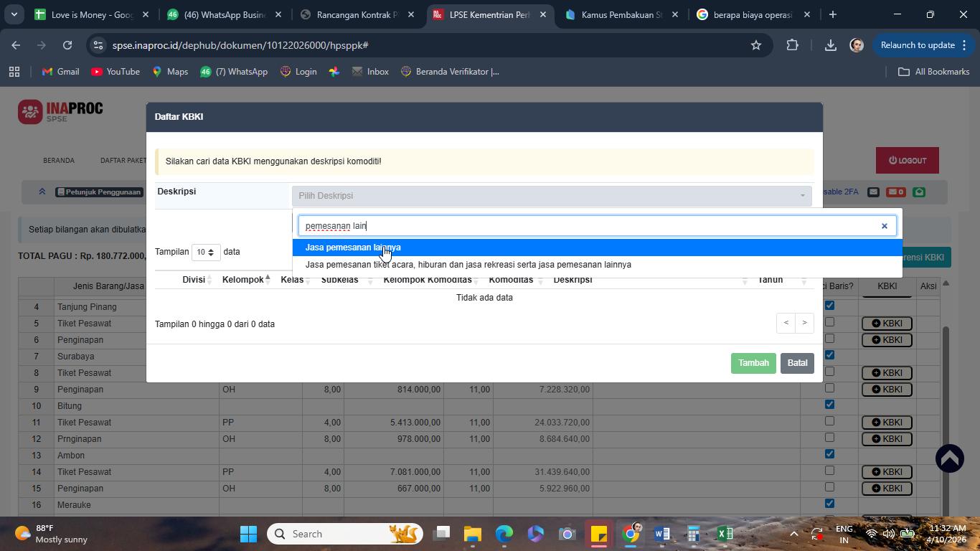Go back to the previous page

16,45
